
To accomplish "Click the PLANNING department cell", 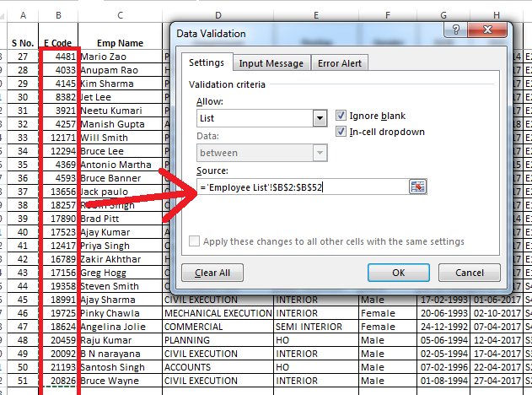I will (x=218, y=340).
